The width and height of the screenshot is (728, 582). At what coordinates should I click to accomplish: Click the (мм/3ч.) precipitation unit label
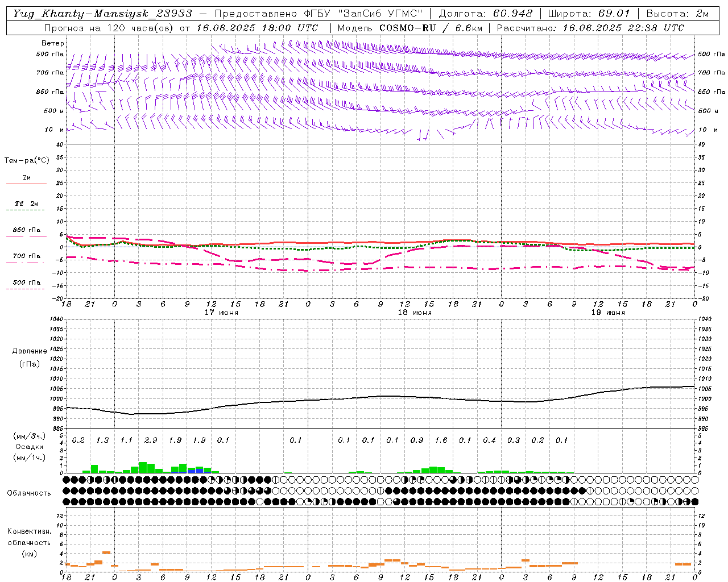coord(29,436)
